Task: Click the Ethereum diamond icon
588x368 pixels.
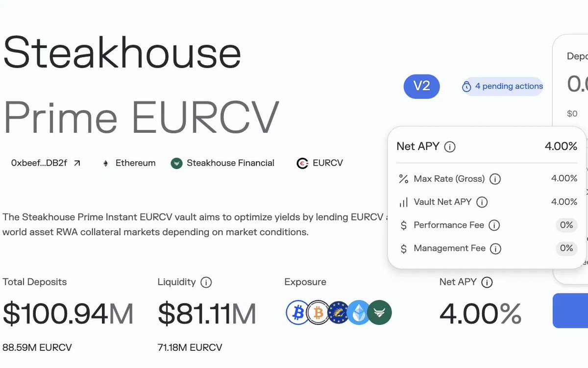Action: tap(105, 163)
